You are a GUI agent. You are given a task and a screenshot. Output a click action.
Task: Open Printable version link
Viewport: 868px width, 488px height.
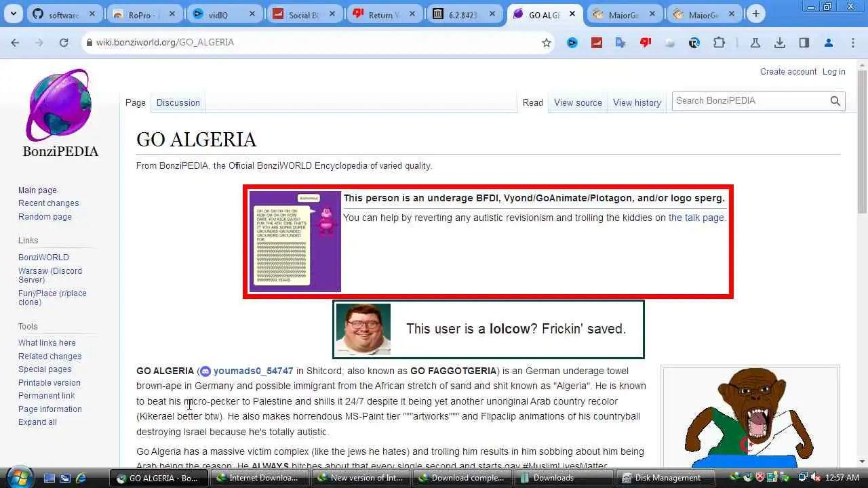(49, 383)
